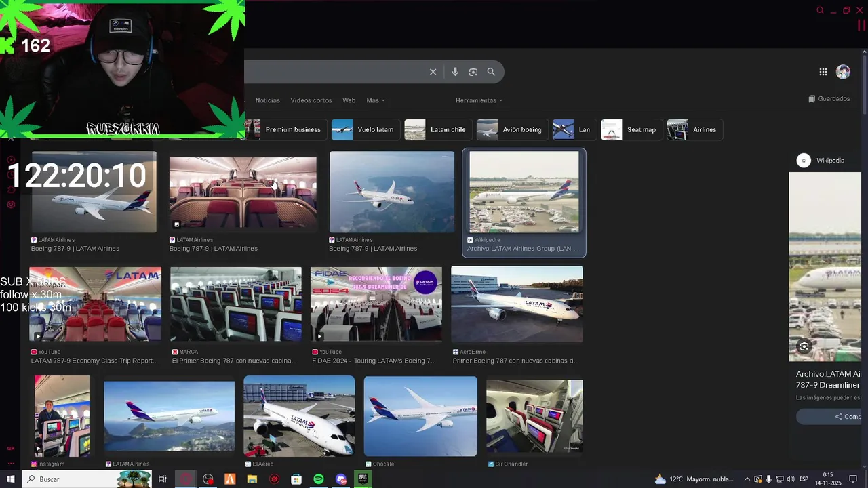Click the Wikipedia source in preview panel
The image size is (868, 488).
tap(821, 161)
